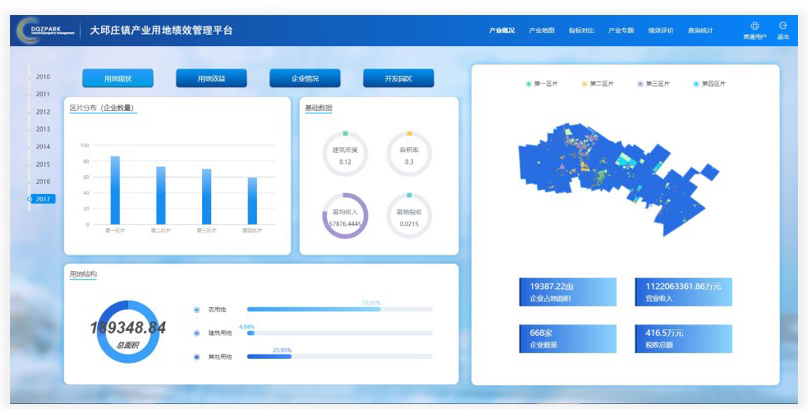Click the 亩均税收 gauge ring

coord(408,216)
